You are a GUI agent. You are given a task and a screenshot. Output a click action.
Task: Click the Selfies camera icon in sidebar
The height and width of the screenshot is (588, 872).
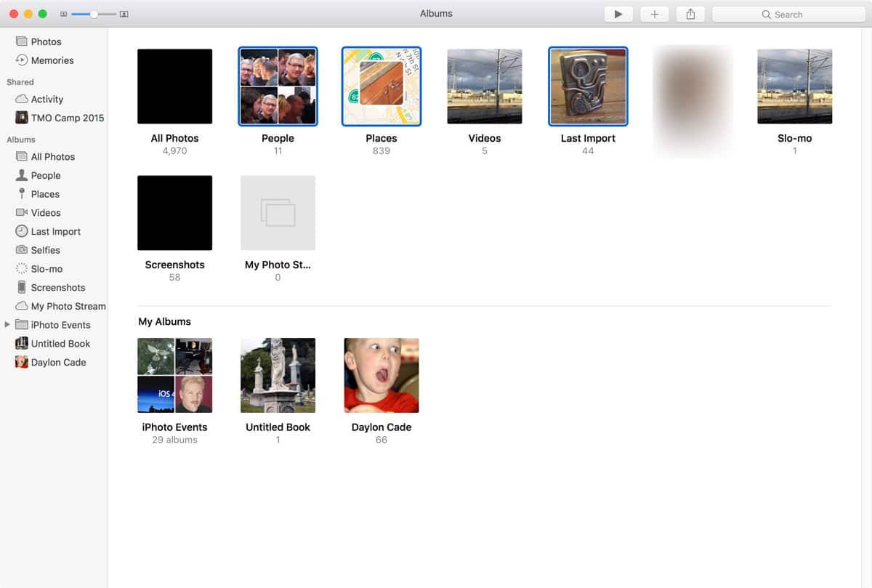pyautogui.click(x=22, y=250)
